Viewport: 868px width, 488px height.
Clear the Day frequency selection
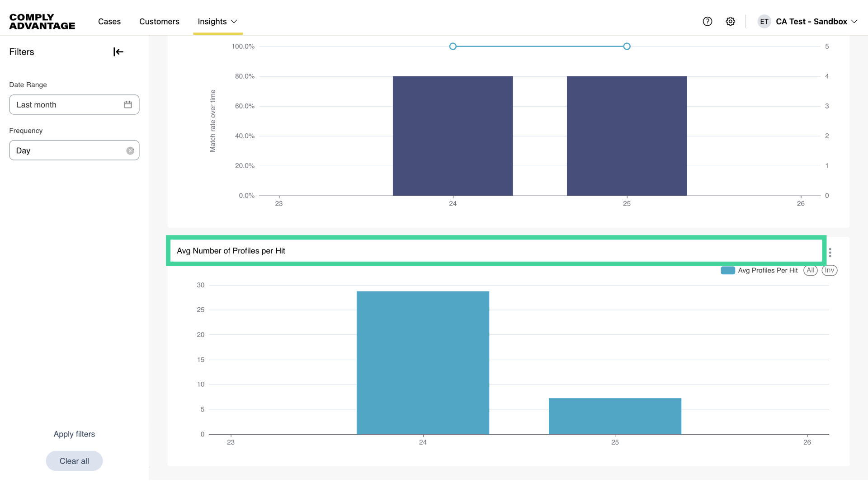130,151
